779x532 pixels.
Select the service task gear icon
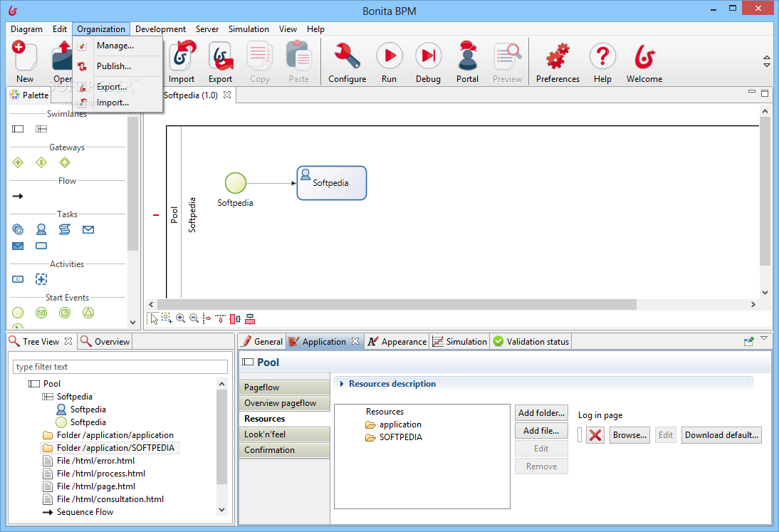click(18, 229)
